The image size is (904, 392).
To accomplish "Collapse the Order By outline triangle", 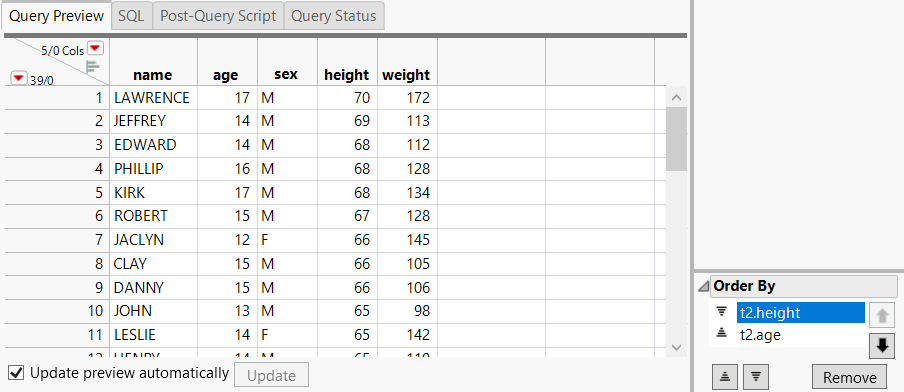I will pyautogui.click(x=703, y=286).
